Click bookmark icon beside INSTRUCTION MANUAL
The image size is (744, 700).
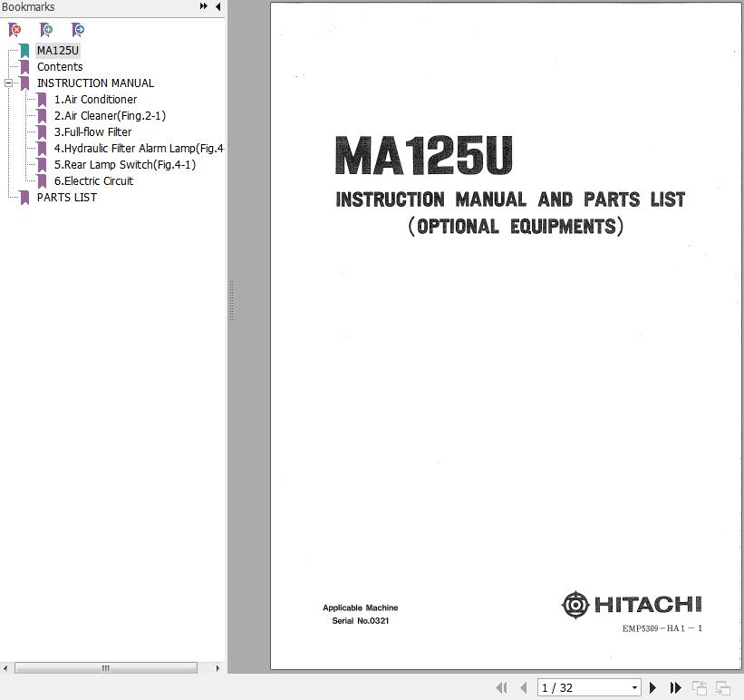pyautogui.click(x=24, y=83)
